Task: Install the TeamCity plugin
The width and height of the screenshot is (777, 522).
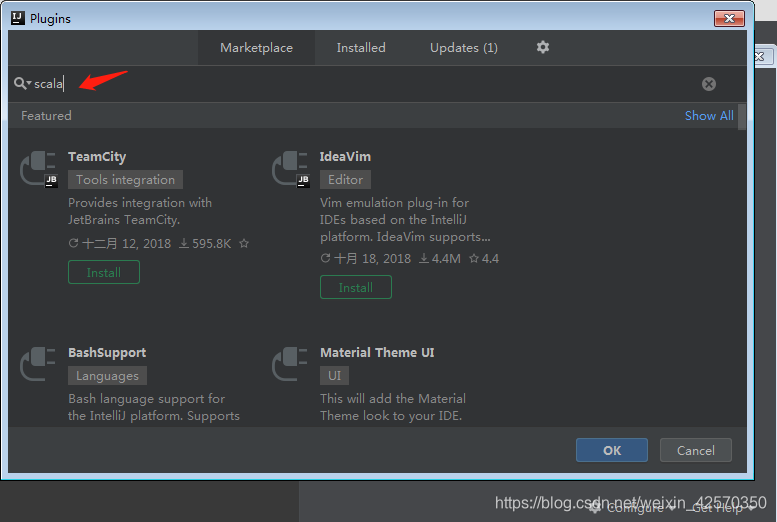Action: pyautogui.click(x=104, y=272)
